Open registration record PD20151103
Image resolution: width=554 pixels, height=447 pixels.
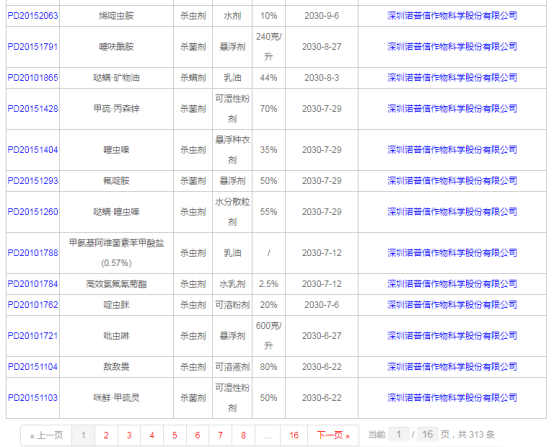(33, 398)
